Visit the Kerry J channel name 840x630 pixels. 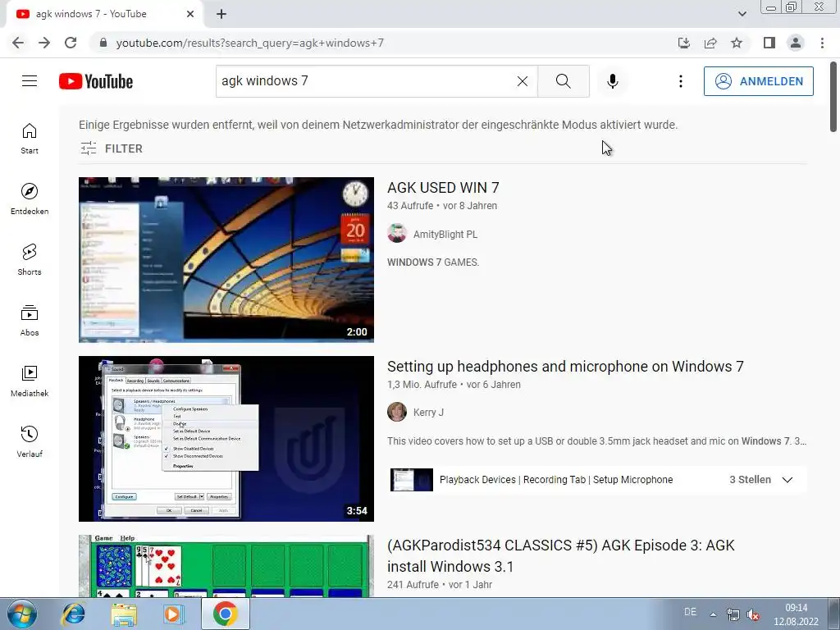[x=428, y=412]
